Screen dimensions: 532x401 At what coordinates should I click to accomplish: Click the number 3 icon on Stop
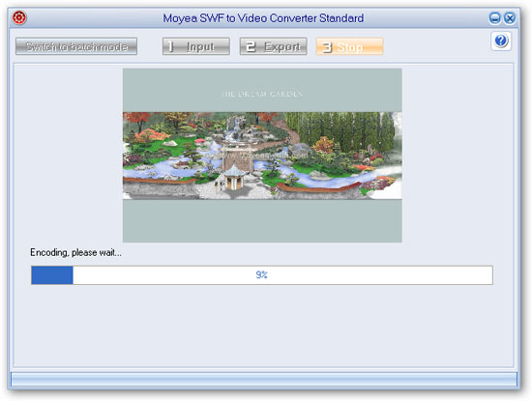pyautogui.click(x=327, y=47)
